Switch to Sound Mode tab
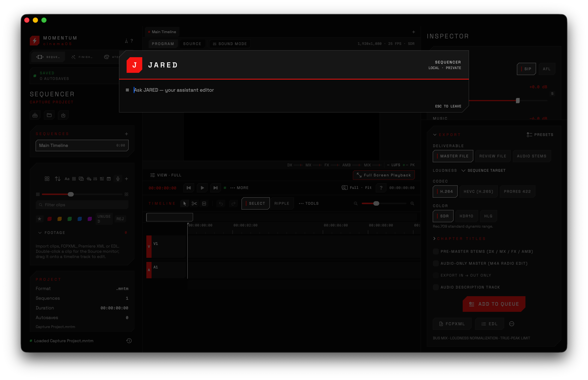The width and height of the screenshot is (588, 380). point(230,44)
